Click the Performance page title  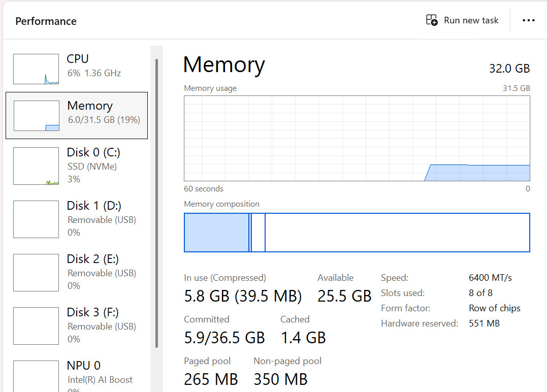pyautogui.click(x=46, y=21)
